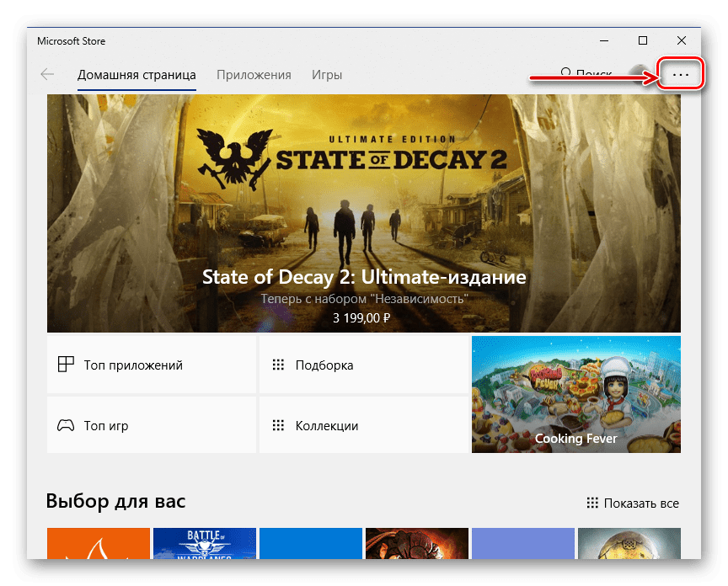Click the back arrow in Microsoft Store
Viewport: 728px width, 586px height.
(47, 75)
